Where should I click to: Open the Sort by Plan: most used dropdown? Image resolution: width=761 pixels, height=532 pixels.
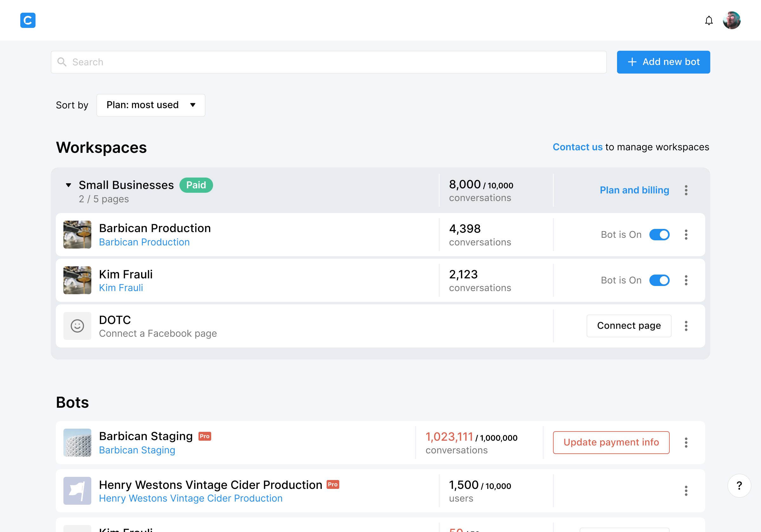point(151,105)
